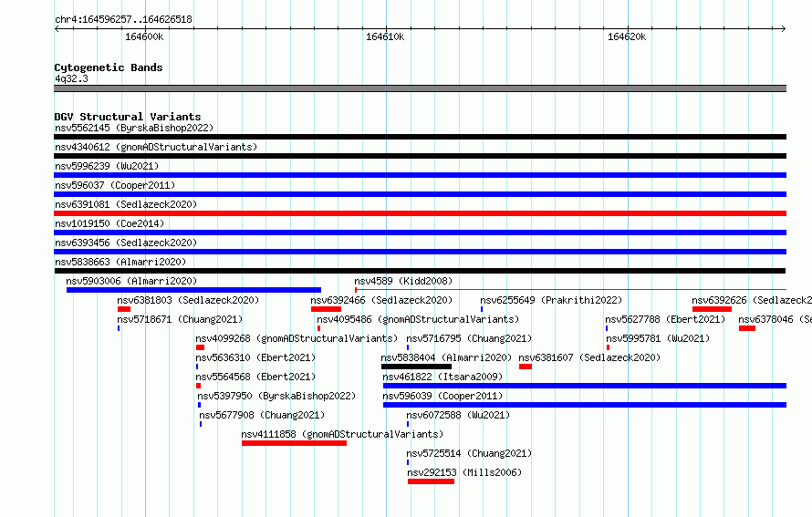This screenshot has width=812, height=517.
Task: Open nsv6381803 (Sedlazeck2020) label
Action: coord(188,300)
